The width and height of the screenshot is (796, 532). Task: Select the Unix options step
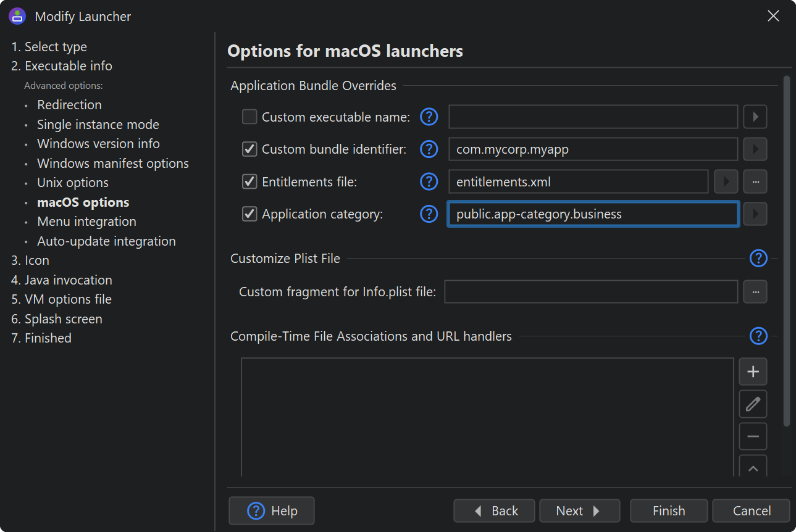[73, 183]
